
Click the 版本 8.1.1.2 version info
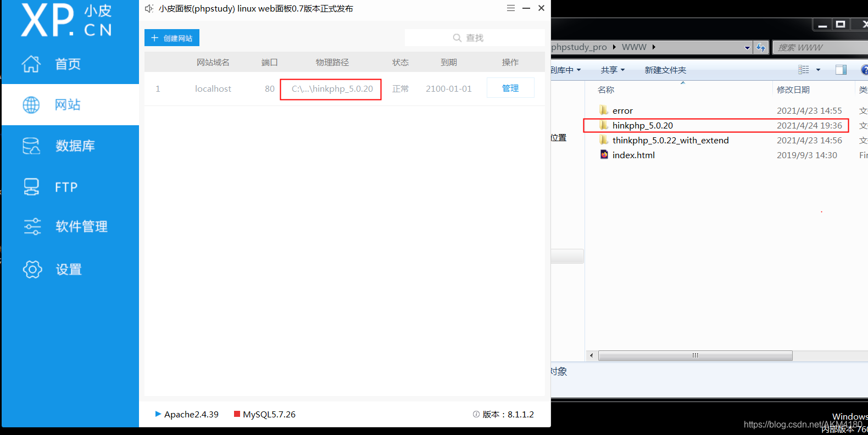point(503,414)
